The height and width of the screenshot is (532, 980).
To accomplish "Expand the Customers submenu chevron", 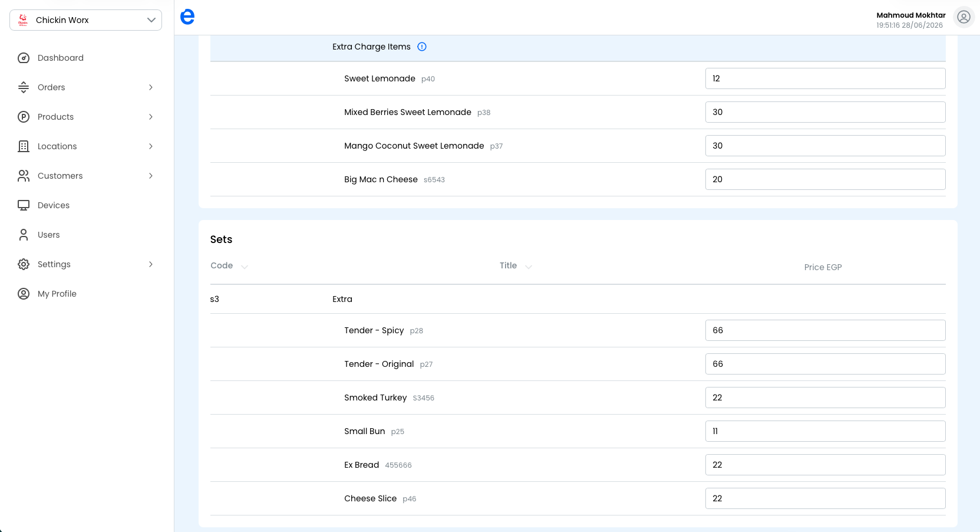I will pyautogui.click(x=151, y=176).
